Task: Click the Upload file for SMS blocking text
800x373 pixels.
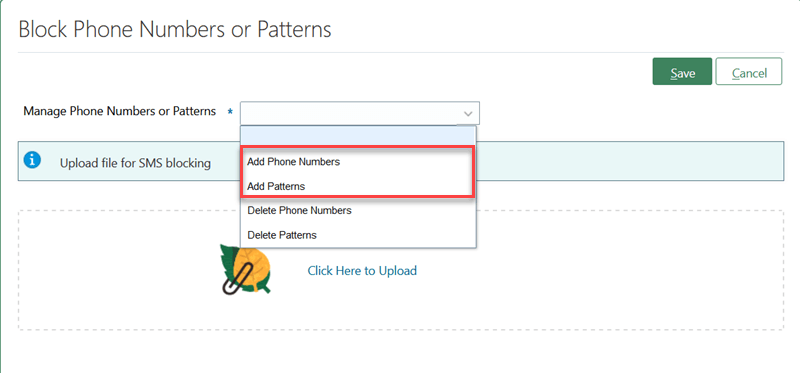Action: [x=135, y=164]
